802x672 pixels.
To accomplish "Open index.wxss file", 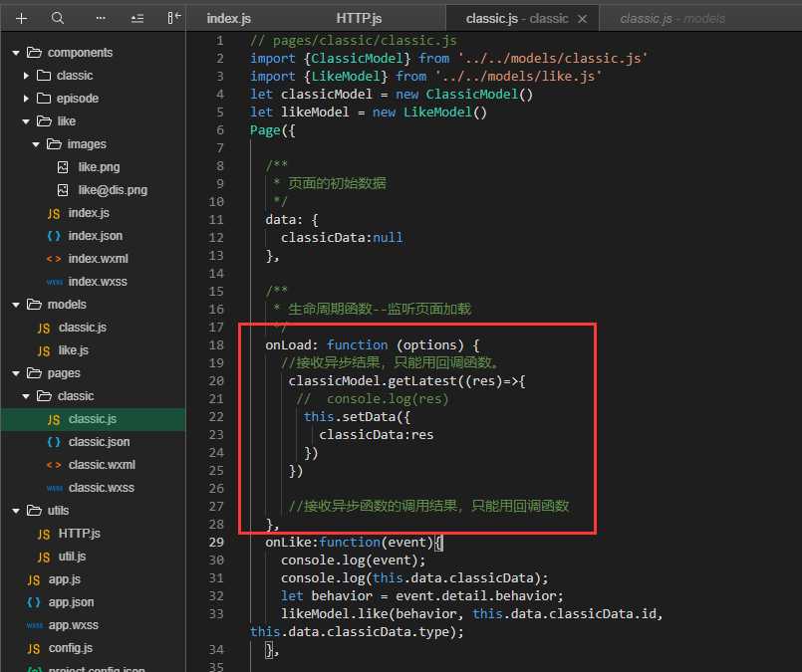I will (x=98, y=282).
